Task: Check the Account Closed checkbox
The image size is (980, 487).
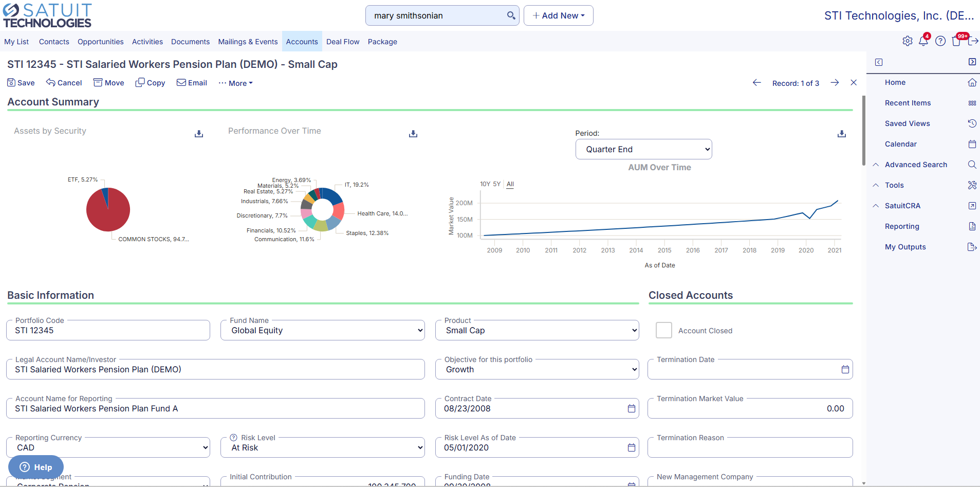Action: (x=664, y=330)
